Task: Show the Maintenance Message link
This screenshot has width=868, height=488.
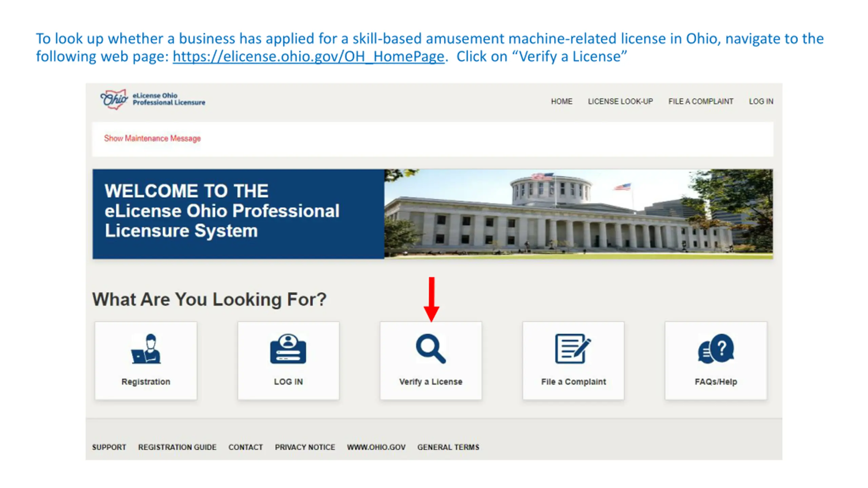Action: [152, 138]
